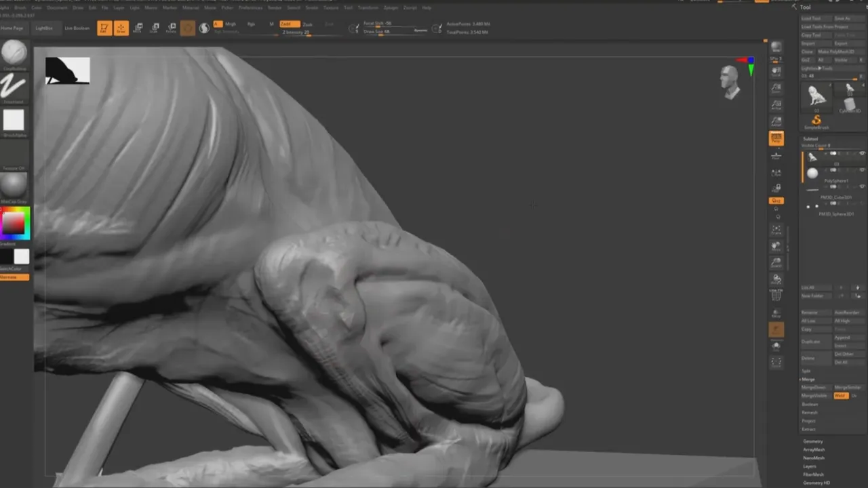
Task: Open the alpha selector square
Action: point(14,120)
